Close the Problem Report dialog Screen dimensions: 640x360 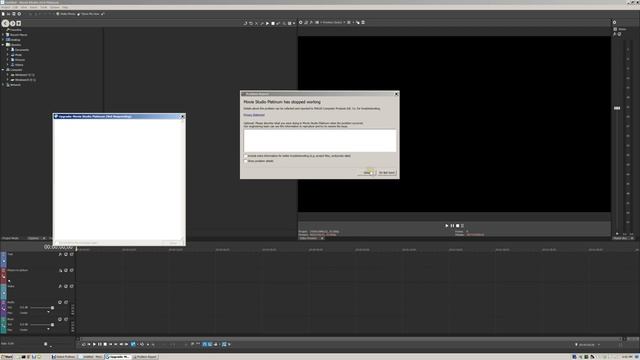pos(396,94)
